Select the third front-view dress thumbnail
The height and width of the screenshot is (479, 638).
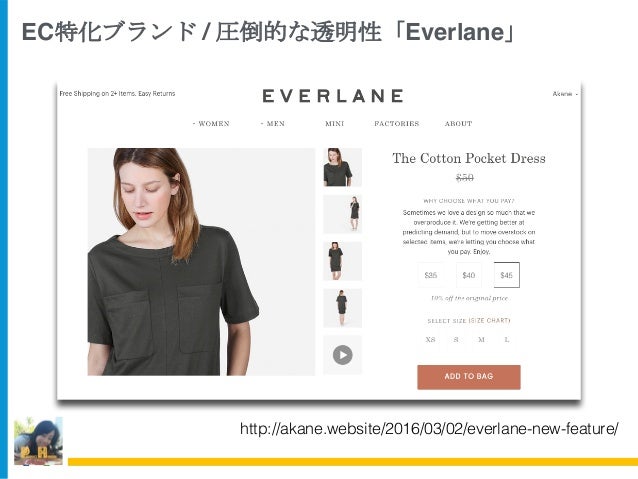(343, 261)
